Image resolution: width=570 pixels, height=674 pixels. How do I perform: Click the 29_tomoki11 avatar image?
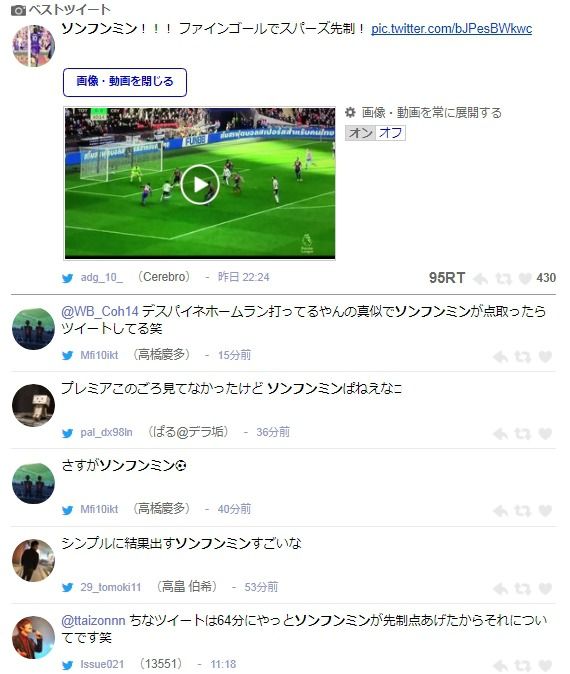34,560
